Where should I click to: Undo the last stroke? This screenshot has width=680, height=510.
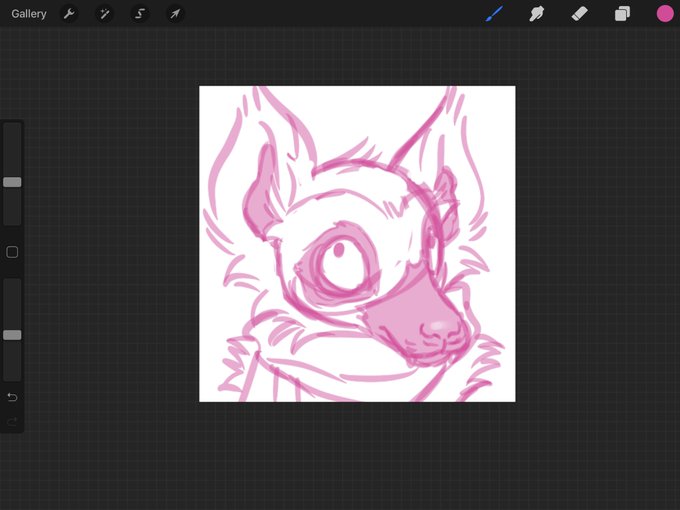tap(12, 397)
